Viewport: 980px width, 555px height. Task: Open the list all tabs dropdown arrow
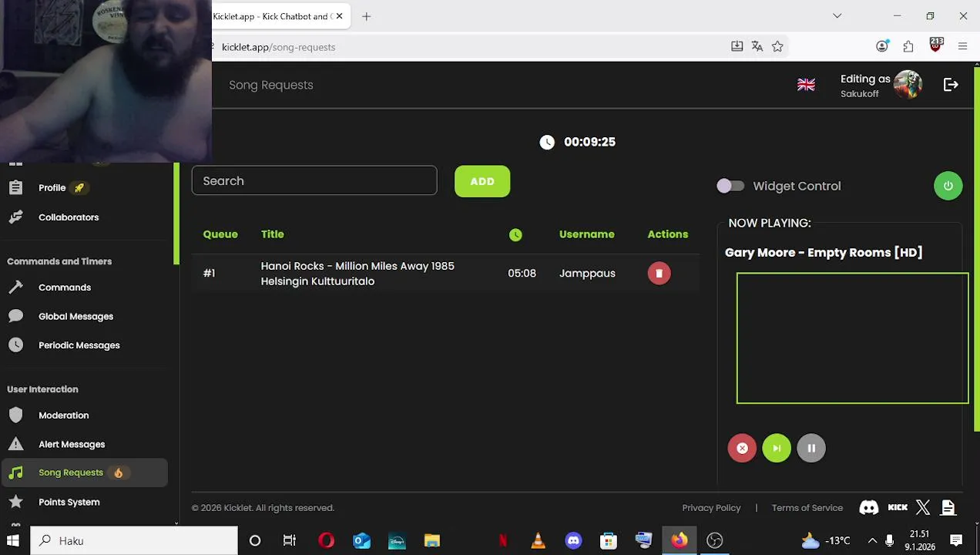pyautogui.click(x=837, y=15)
